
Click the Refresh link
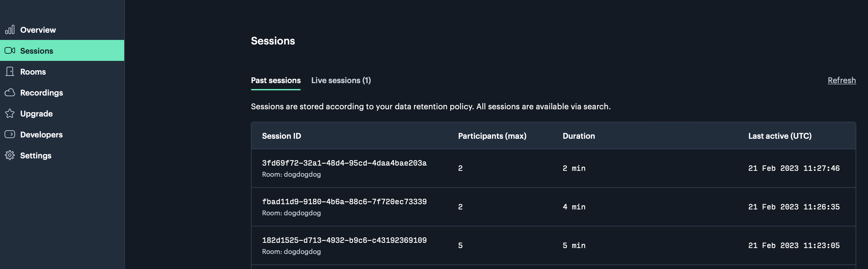coord(842,80)
